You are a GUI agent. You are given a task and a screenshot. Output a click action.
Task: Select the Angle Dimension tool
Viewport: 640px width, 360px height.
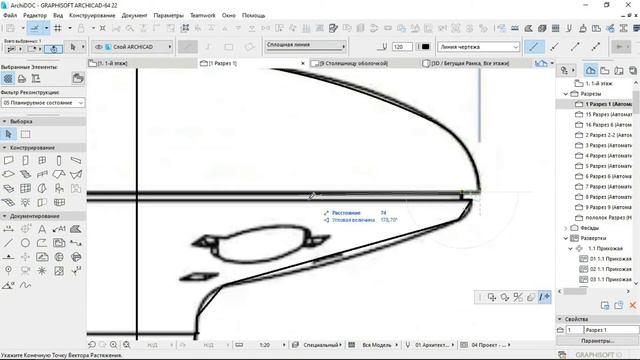pos(9,285)
